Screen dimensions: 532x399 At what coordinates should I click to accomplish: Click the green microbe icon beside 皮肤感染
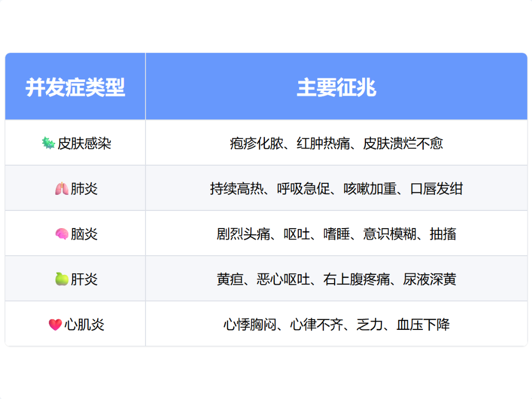[48, 143]
